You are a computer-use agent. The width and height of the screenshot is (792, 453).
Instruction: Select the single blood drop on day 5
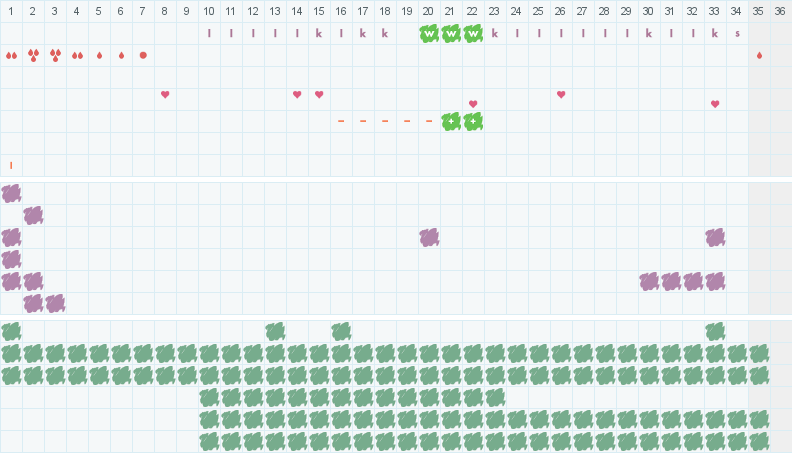[x=99, y=55]
